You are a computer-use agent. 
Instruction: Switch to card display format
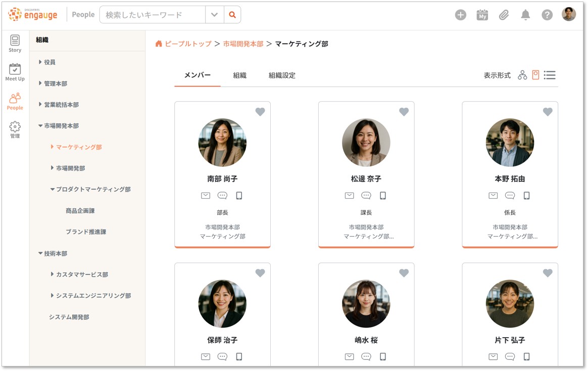535,75
